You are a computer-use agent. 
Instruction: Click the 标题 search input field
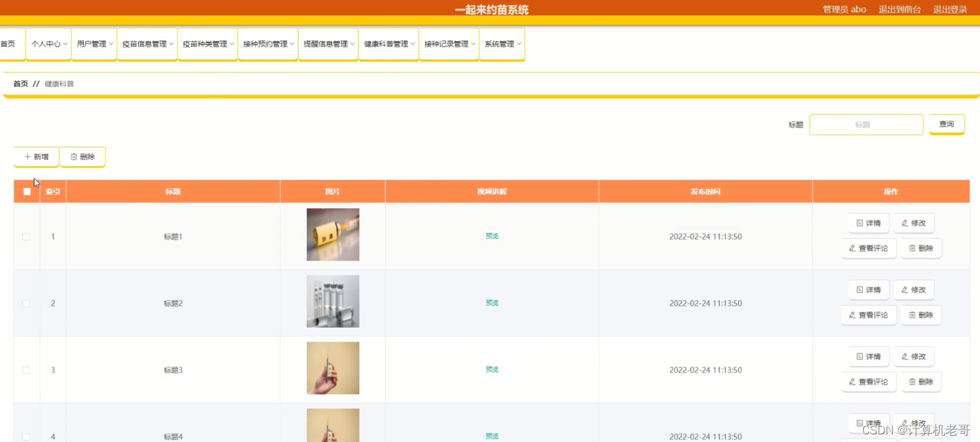click(x=866, y=125)
